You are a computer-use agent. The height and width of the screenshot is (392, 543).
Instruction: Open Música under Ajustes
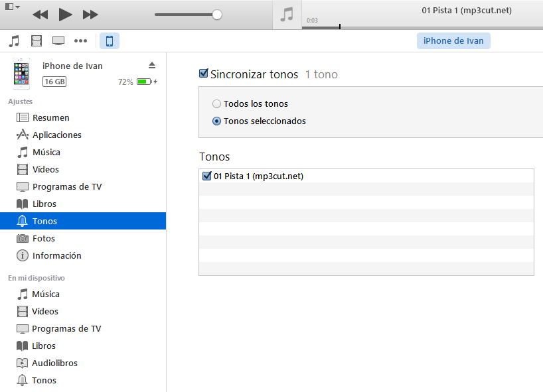pos(83,153)
